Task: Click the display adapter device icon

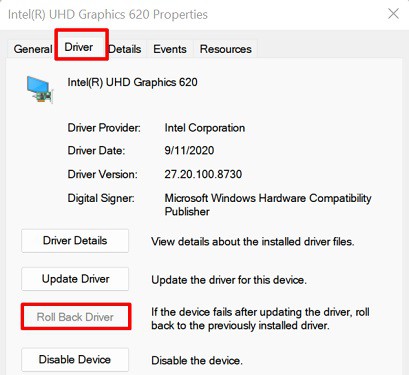Action: [x=40, y=89]
